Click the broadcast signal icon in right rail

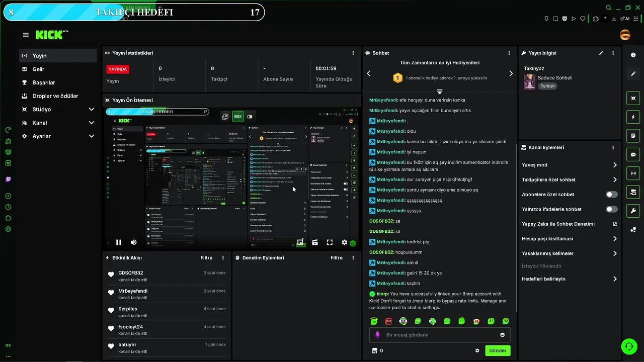(x=633, y=173)
